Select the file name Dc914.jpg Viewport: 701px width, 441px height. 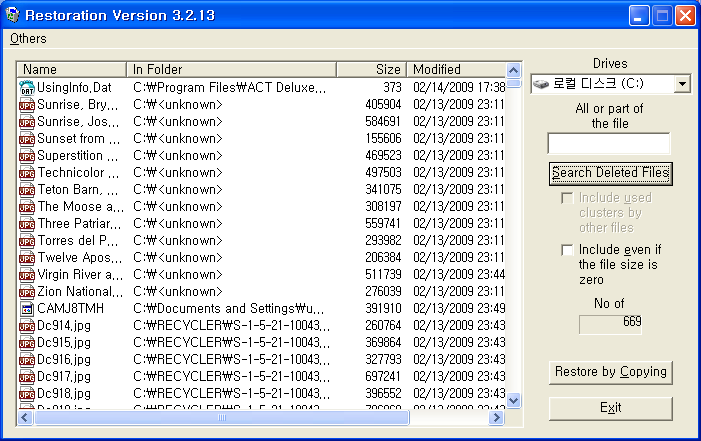coord(64,326)
